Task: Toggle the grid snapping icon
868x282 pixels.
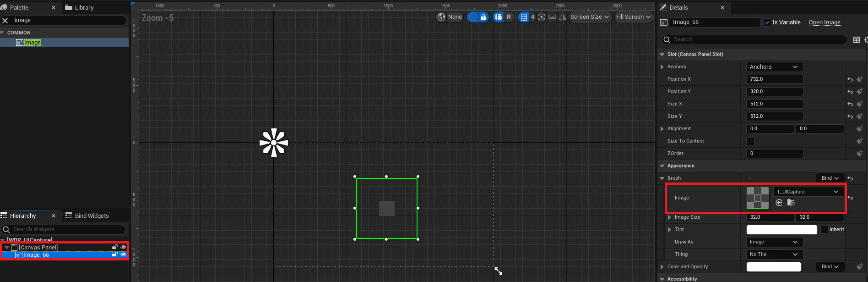Action: pyautogui.click(x=524, y=17)
